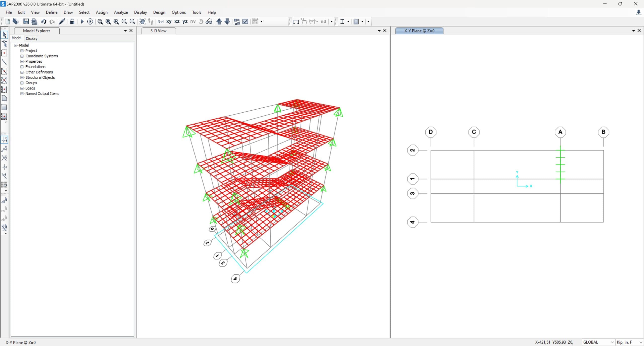Click the nd named display button
The height and width of the screenshot is (346, 644).
[324, 22]
